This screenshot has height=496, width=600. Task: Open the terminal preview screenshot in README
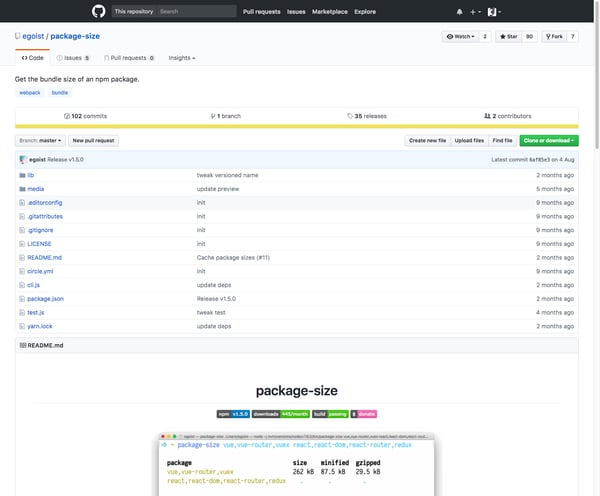tap(297, 464)
